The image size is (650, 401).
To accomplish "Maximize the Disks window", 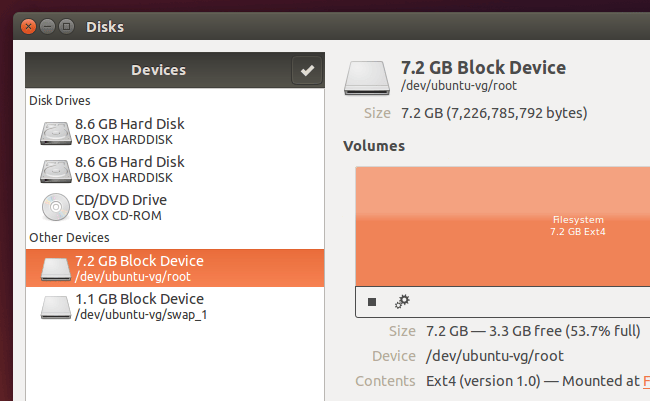I will point(67,25).
